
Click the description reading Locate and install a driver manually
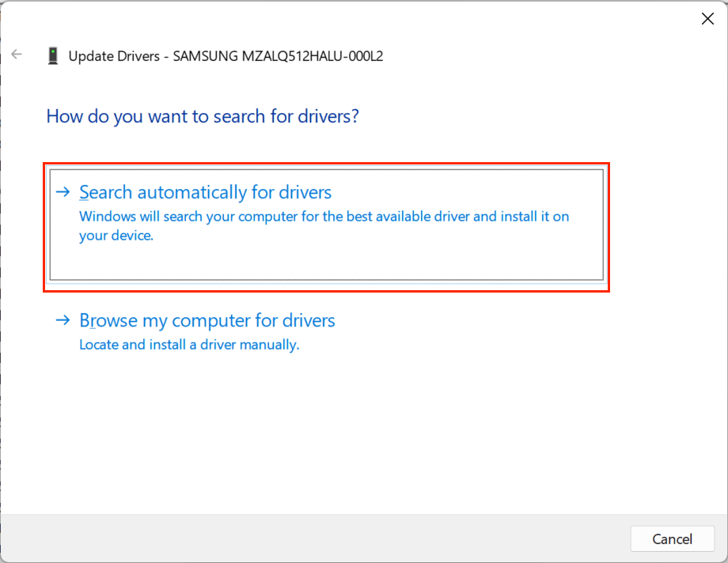188,345
